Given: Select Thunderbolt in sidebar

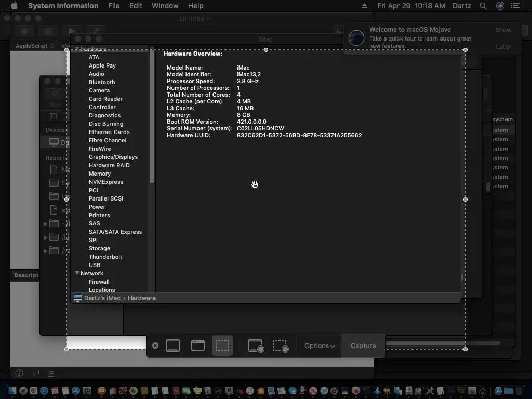Looking at the screenshot, I should click(x=105, y=257).
